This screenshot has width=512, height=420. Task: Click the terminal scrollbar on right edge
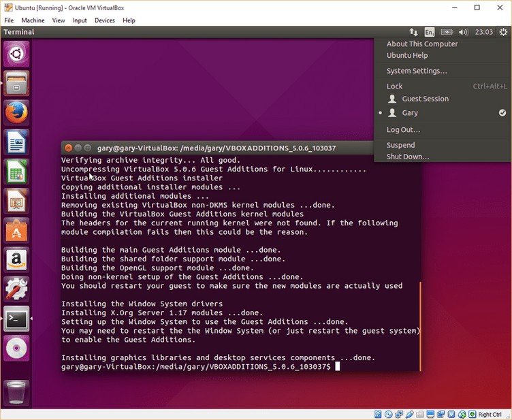tap(420, 326)
